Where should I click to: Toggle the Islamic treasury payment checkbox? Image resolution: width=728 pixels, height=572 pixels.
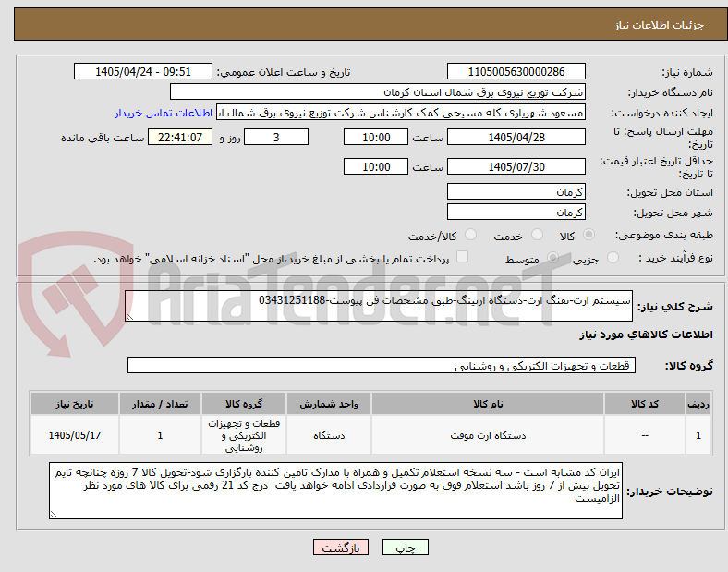tap(463, 257)
